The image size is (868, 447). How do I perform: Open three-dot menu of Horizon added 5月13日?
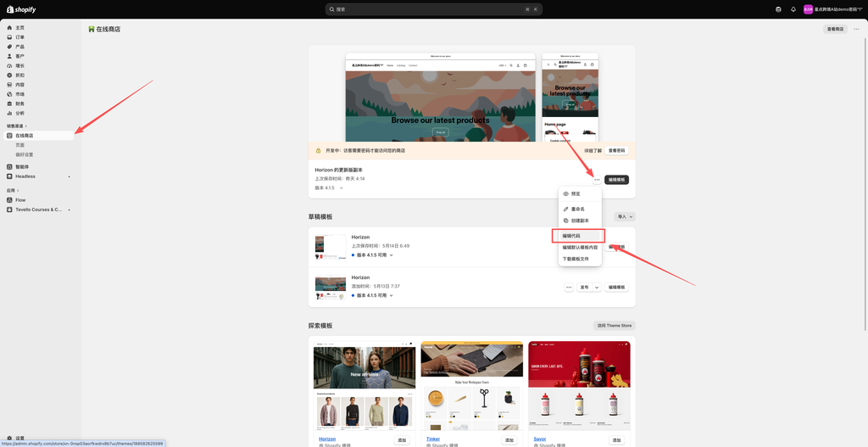pos(569,288)
